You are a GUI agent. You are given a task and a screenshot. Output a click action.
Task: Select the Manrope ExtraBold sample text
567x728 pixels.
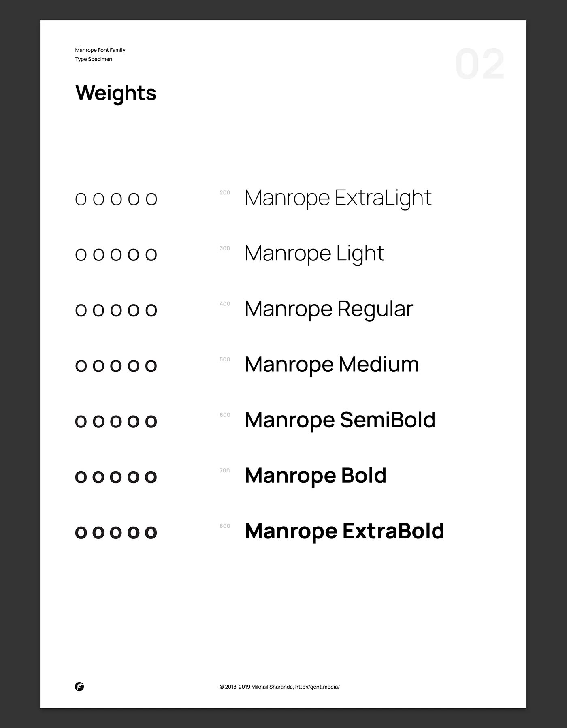coord(345,531)
